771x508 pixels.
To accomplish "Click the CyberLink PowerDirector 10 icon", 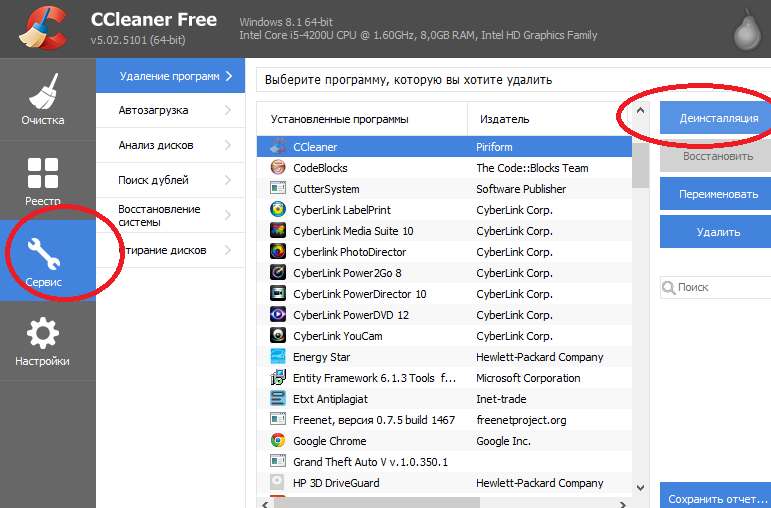I will 278,294.
